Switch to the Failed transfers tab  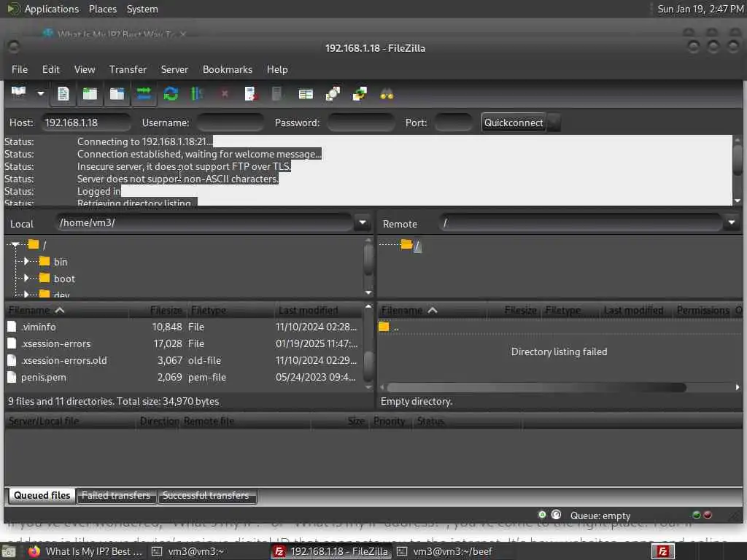coord(116,495)
